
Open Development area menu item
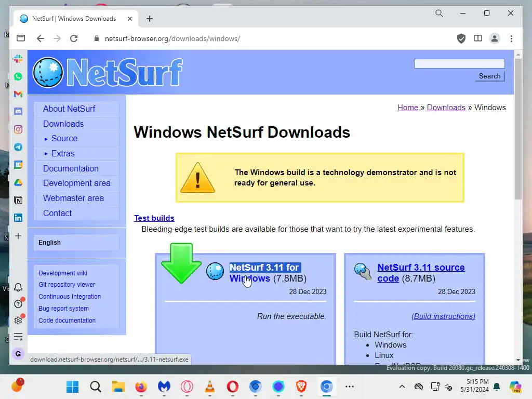point(77,183)
